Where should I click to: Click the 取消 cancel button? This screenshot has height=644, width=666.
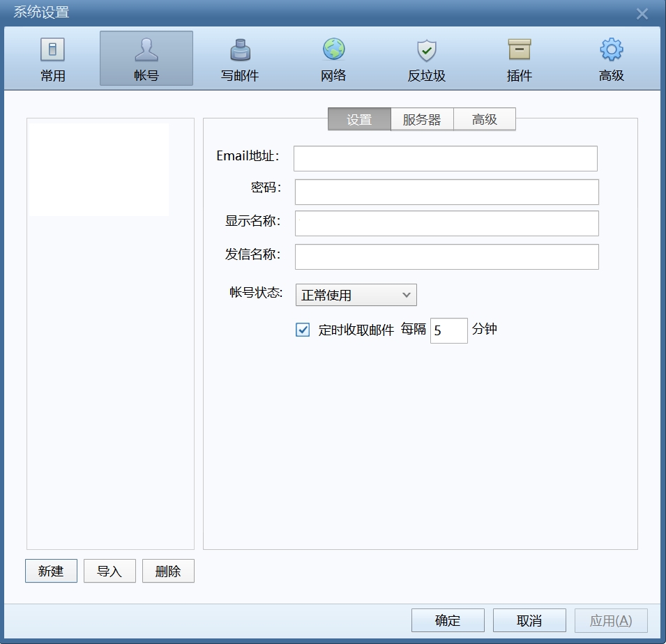pos(529,620)
